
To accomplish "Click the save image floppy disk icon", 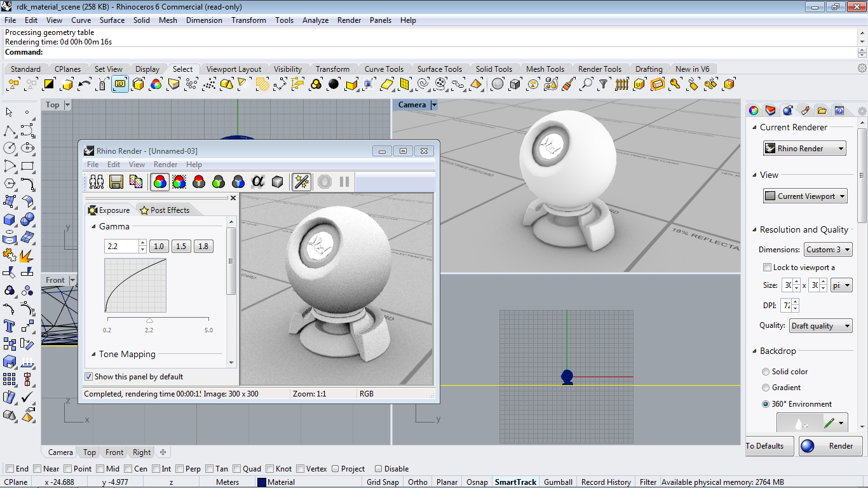I will coord(116,182).
